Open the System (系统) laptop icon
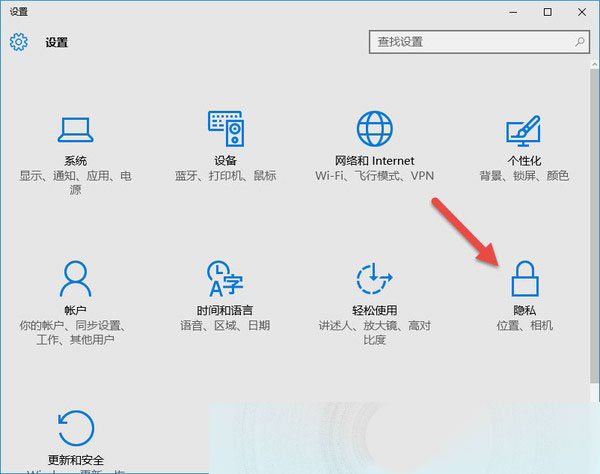 (x=75, y=129)
